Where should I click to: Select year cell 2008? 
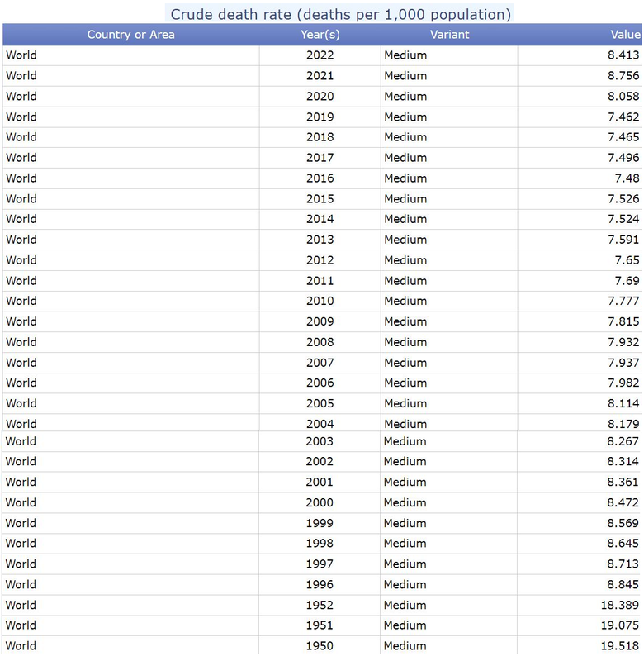point(320,342)
